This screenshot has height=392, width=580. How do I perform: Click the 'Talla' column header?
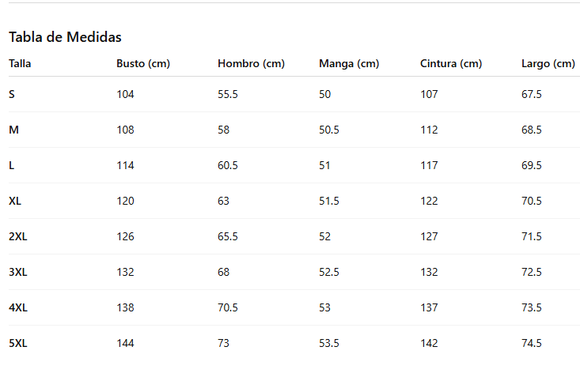tap(20, 63)
